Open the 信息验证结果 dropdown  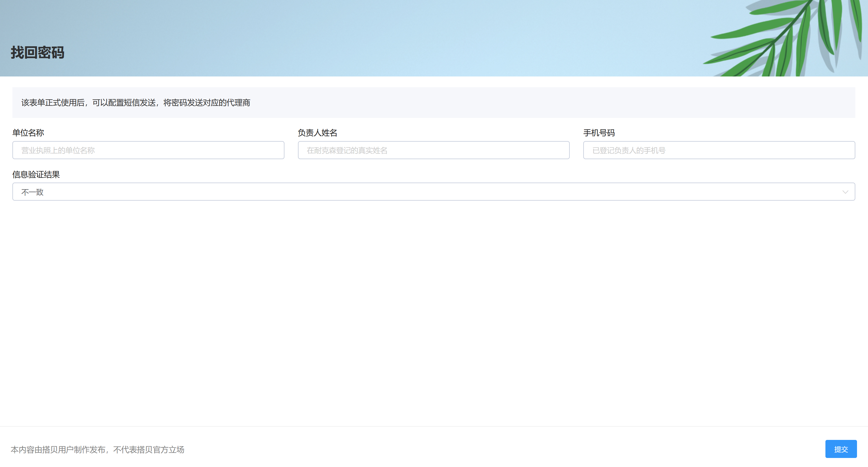pyautogui.click(x=433, y=192)
